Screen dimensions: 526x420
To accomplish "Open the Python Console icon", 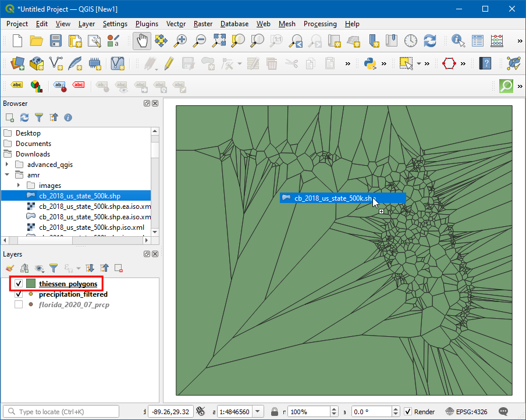I will click(370, 63).
